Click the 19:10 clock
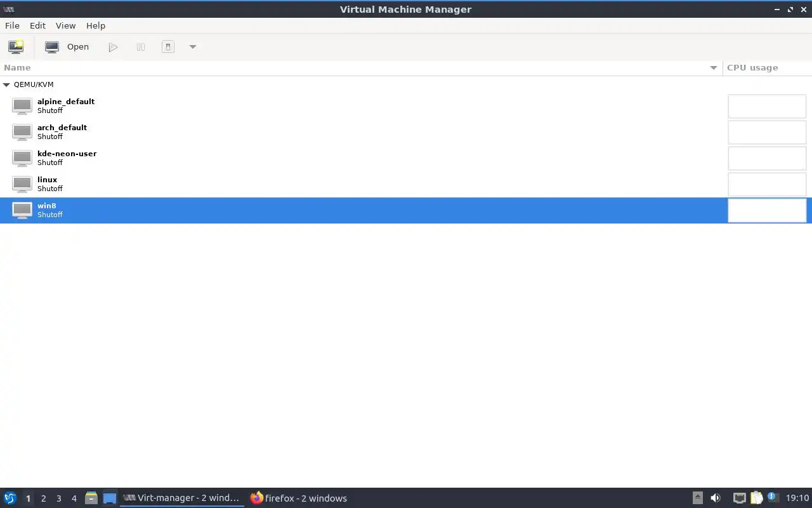Screen dimensions: 812x508 [797, 498]
